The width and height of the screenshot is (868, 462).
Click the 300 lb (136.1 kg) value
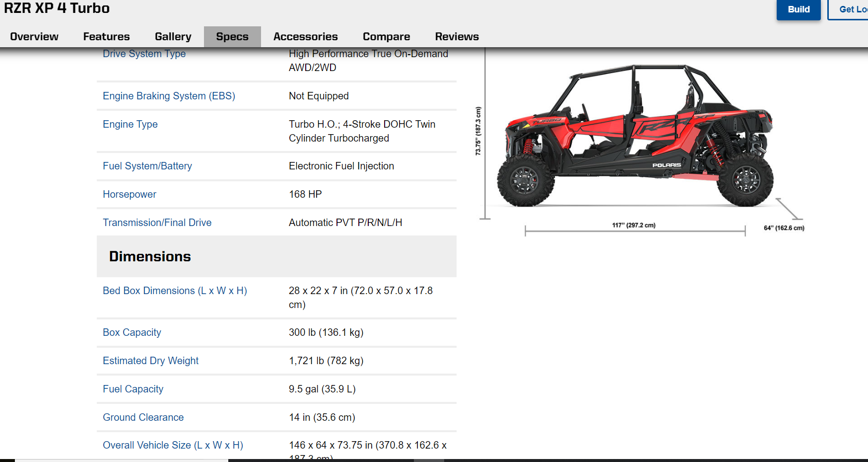click(x=326, y=332)
